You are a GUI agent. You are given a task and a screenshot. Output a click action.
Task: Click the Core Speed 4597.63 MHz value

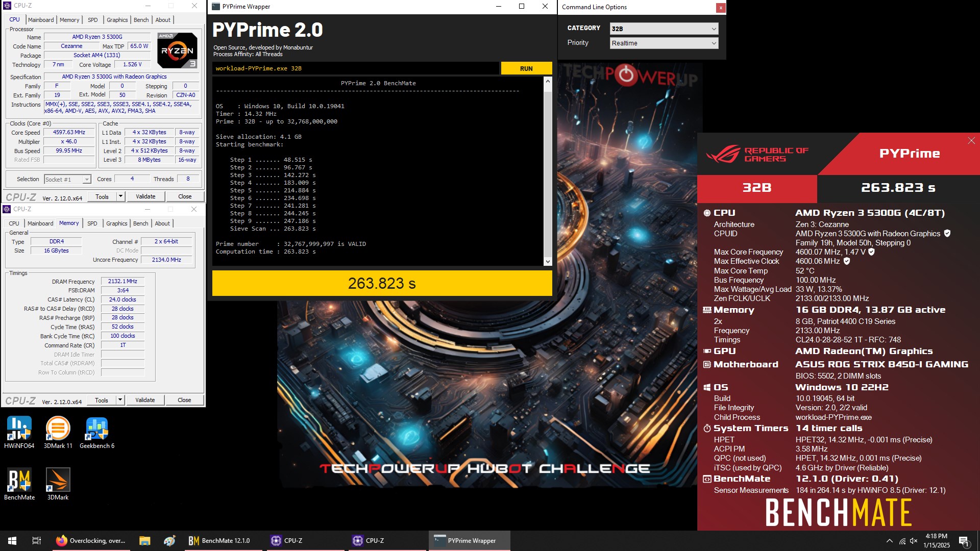69,132
